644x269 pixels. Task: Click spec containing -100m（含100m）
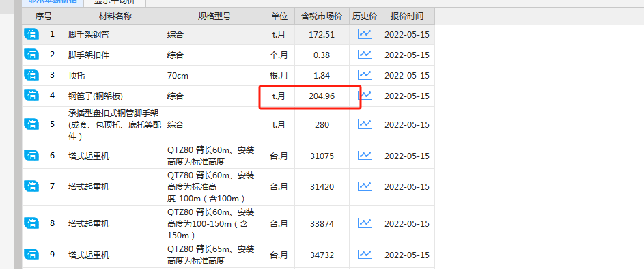(x=211, y=187)
